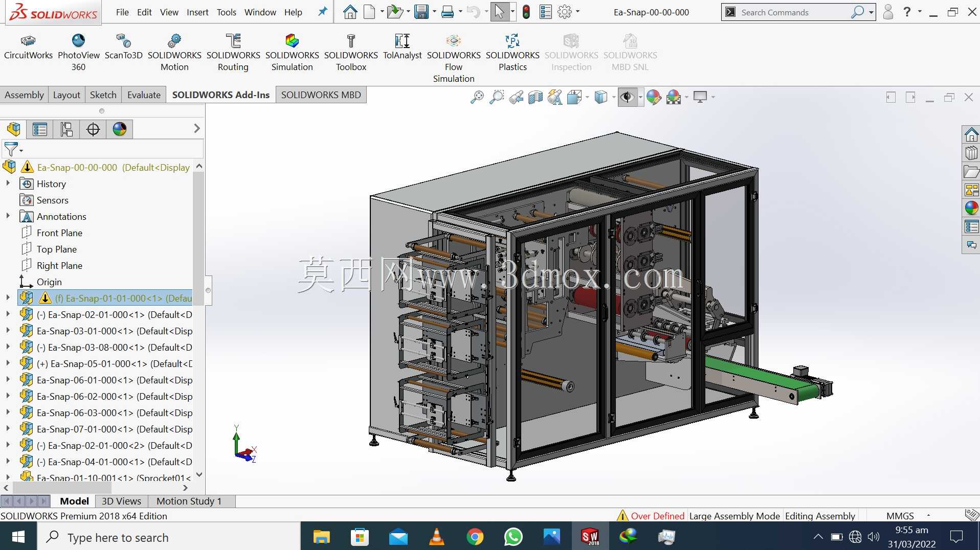The image size is (980, 550).
Task: Open an existing file
Action: tap(394, 12)
